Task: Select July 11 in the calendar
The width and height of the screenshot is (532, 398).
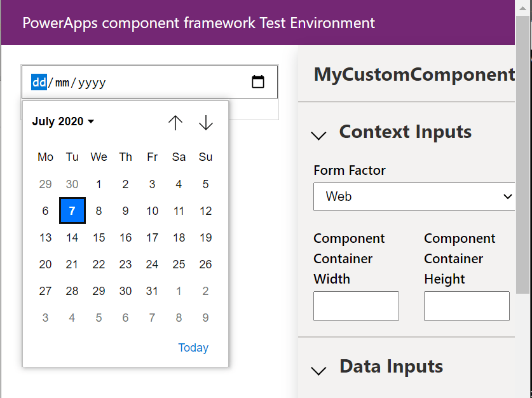Action: 179,210
